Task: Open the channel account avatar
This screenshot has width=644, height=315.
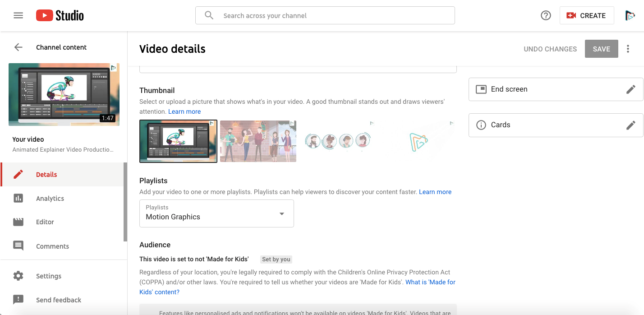Action: [x=630, y=15]
